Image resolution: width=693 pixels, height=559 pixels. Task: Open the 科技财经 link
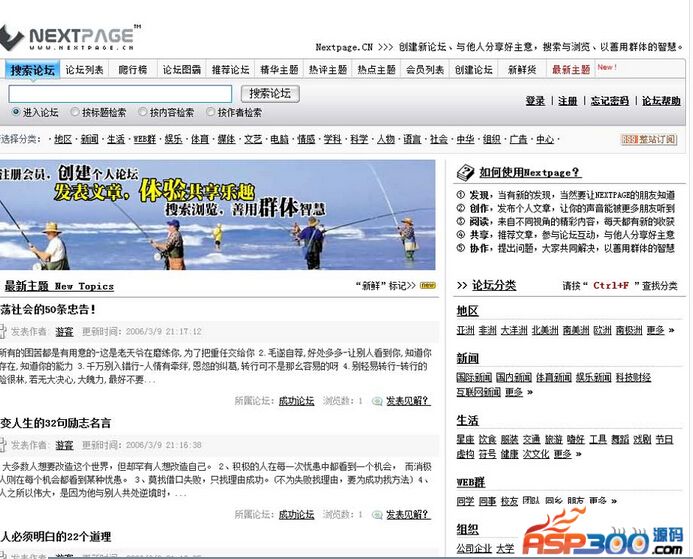633,377
